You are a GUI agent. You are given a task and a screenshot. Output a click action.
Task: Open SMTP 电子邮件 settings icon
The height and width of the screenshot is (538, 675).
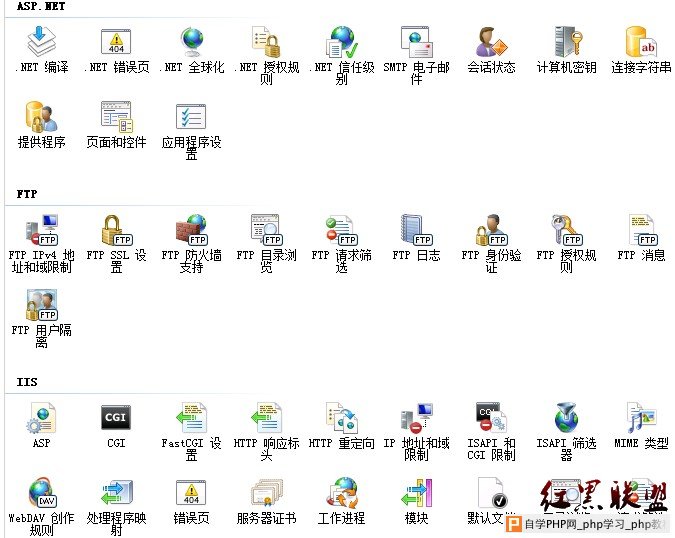tap(416, 41)
